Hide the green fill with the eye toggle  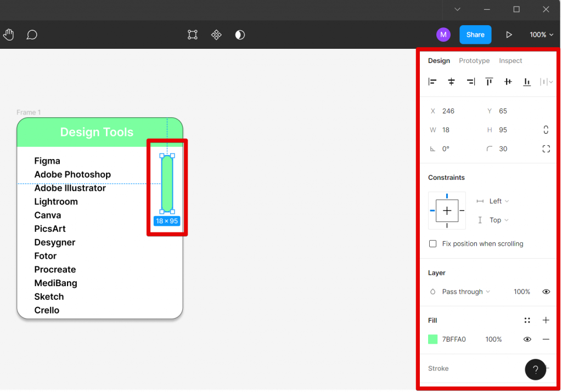(x=527, y=339)
